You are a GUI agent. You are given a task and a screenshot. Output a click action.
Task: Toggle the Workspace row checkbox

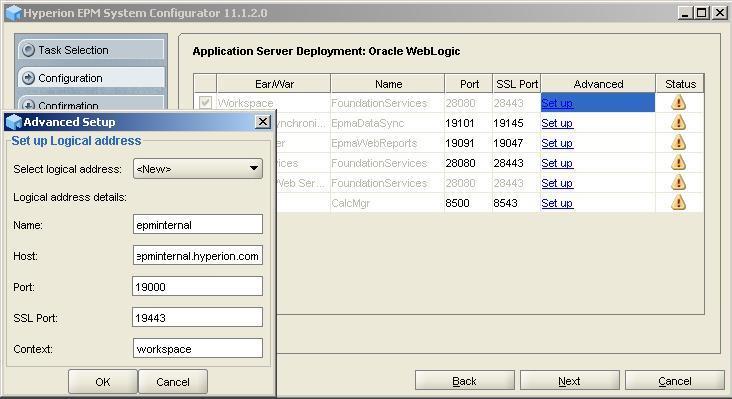point(205,102)
